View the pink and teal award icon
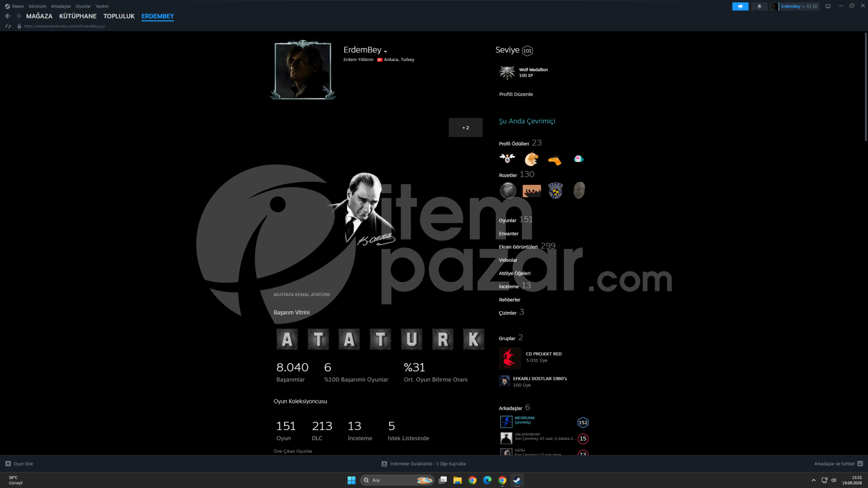 (x=578, y=159)
